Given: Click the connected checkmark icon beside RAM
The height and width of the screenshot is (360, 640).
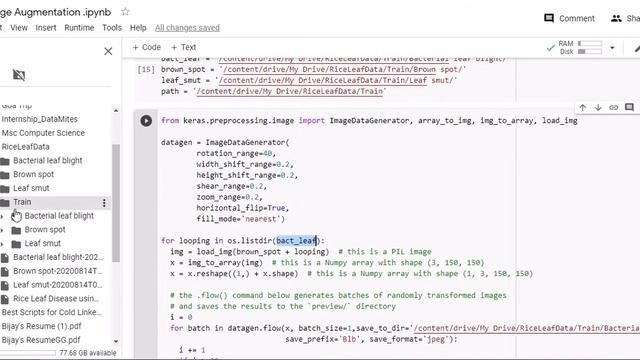Looking at the screenshot, I should pos(551,48).
